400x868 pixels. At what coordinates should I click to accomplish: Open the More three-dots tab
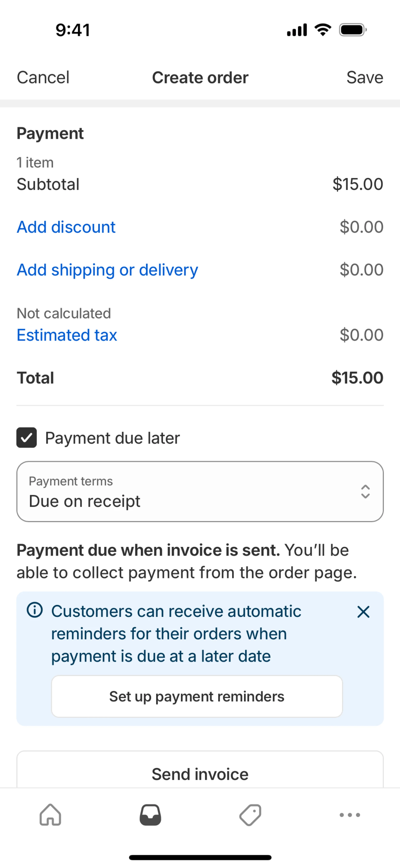[350, 815]
